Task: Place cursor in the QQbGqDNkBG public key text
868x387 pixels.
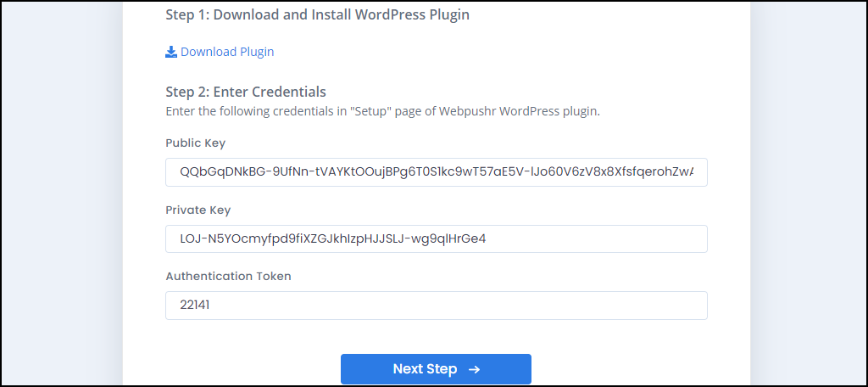Action: (x=436, y=172)
